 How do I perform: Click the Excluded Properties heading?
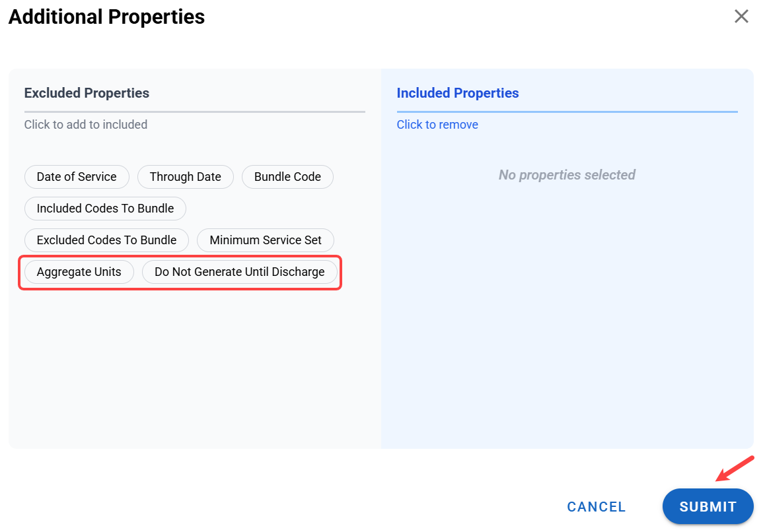point(87,93)
